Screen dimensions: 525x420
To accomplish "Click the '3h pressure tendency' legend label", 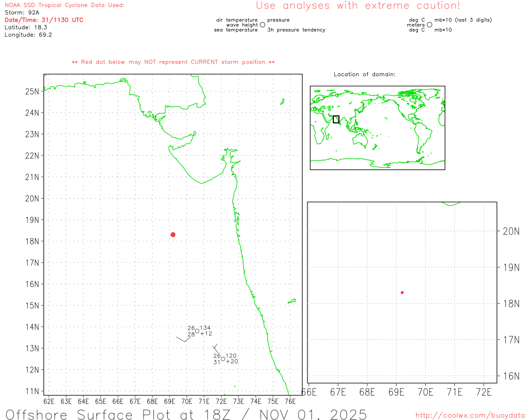I will click(x=296, y=30).
